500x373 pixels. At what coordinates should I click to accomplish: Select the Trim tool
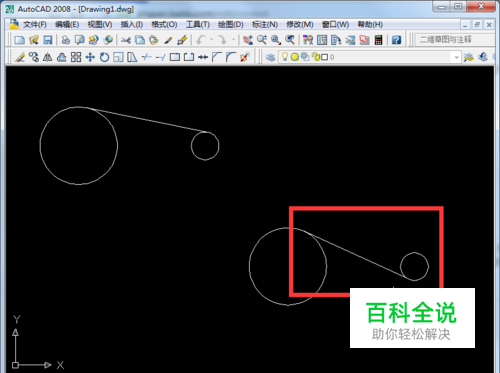tap(147, 57)
